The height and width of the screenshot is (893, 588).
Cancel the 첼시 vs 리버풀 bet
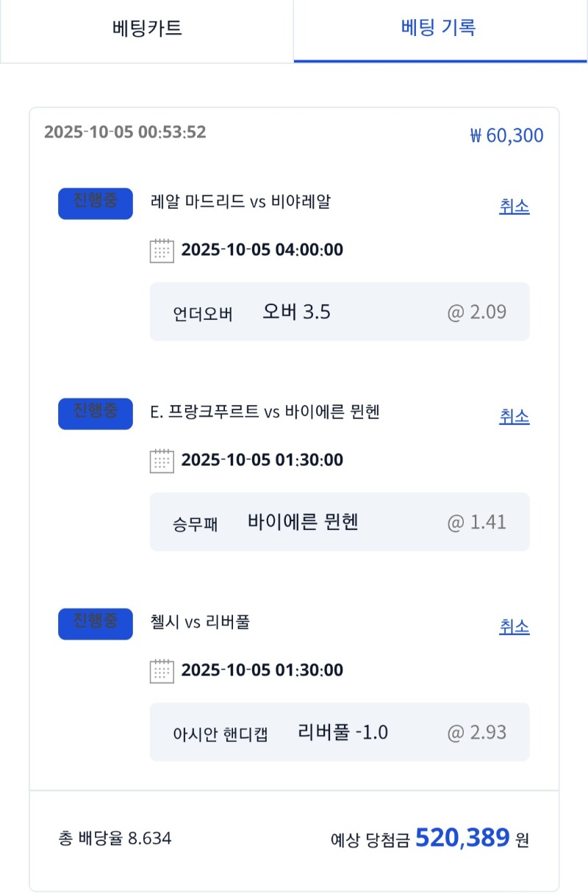514,627
